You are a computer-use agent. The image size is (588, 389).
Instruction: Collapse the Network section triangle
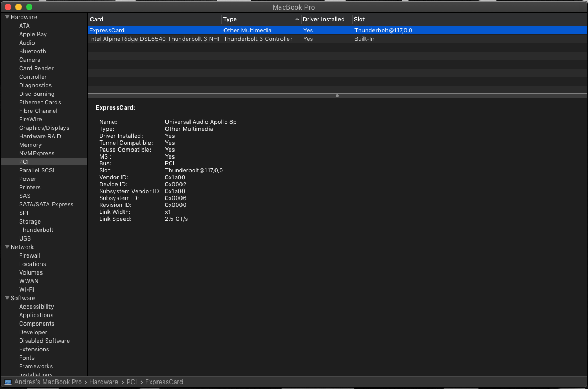point(7,247)
